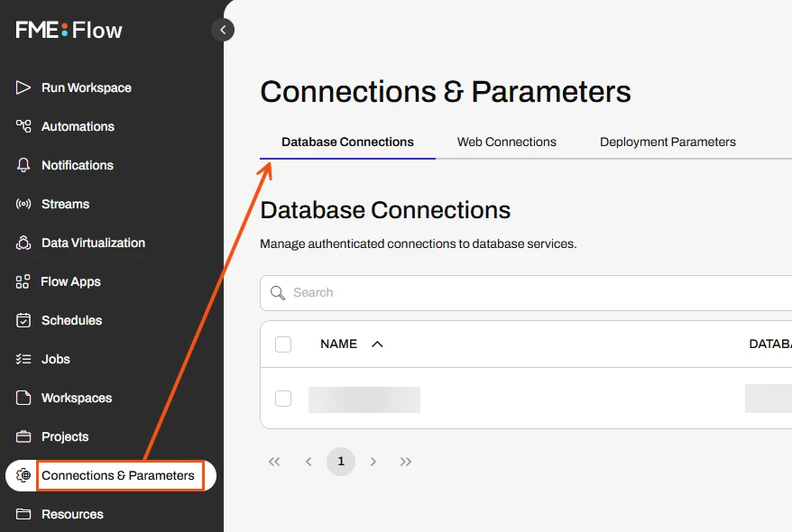Click the Run Workspace play icon
Viewport: 792px width, 532px height.
tap(23, 87)
